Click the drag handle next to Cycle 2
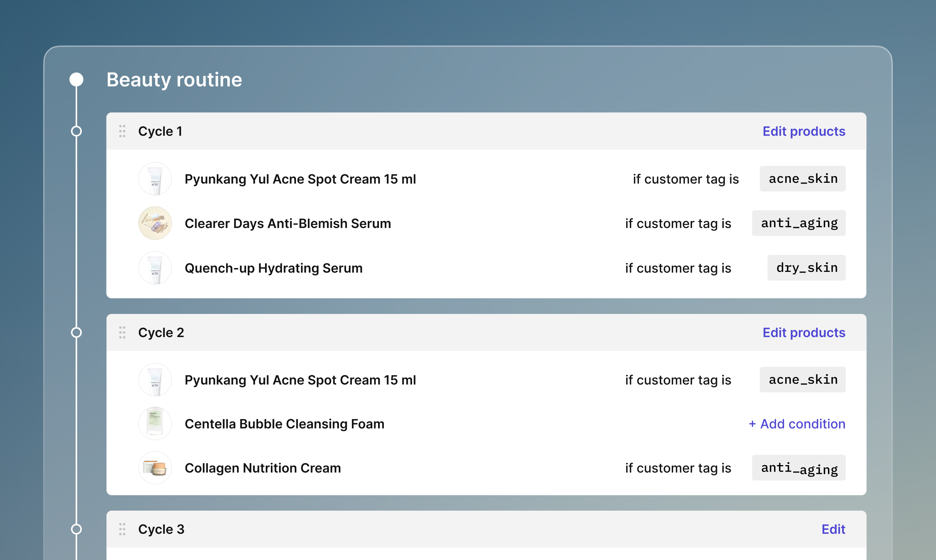The height and width of the screenshot is (560, 936). pos(123,332)
